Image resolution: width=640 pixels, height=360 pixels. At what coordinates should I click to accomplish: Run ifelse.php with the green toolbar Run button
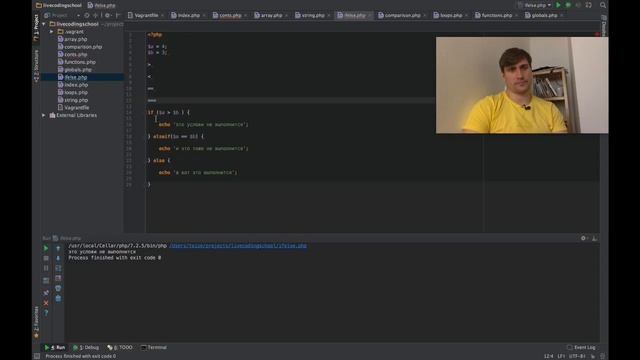click(x=558, y=5)
